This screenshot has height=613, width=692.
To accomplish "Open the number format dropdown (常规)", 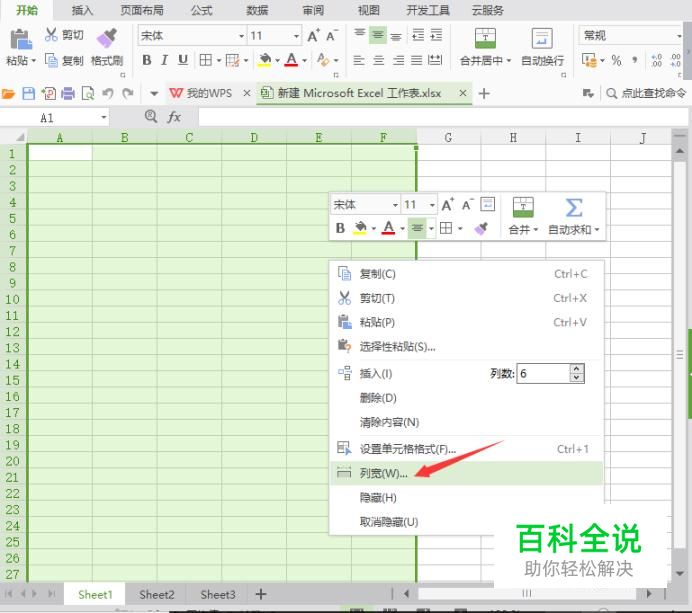I will click(679, 35).
